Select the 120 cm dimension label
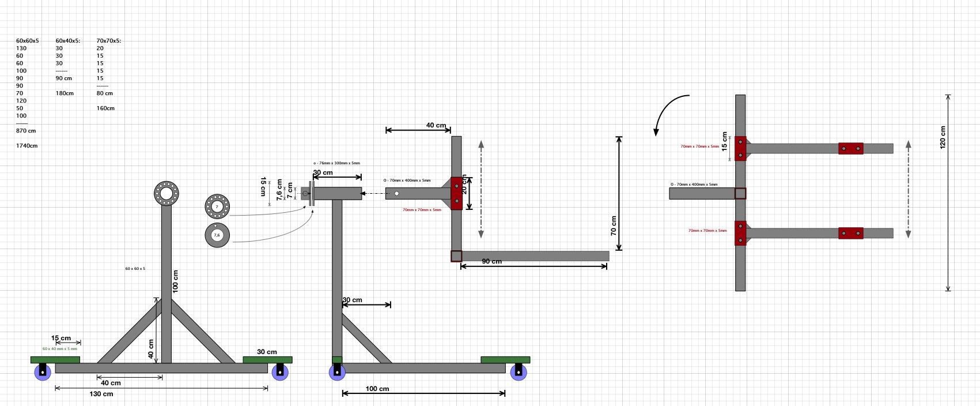This screenshot has width=980, height=406. tap(943, 137)
